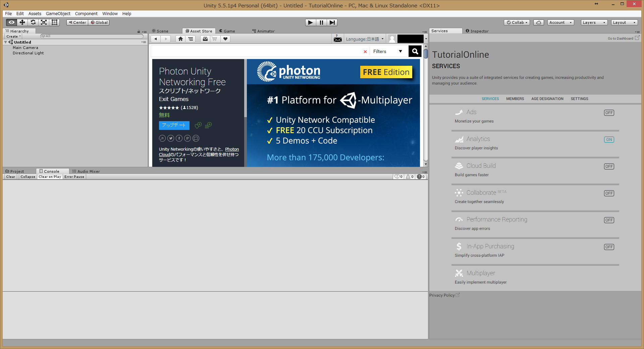Viewport: 644px width, 349px height.
Task: Switch to the Inspector tab
Action: click(479, 31)
